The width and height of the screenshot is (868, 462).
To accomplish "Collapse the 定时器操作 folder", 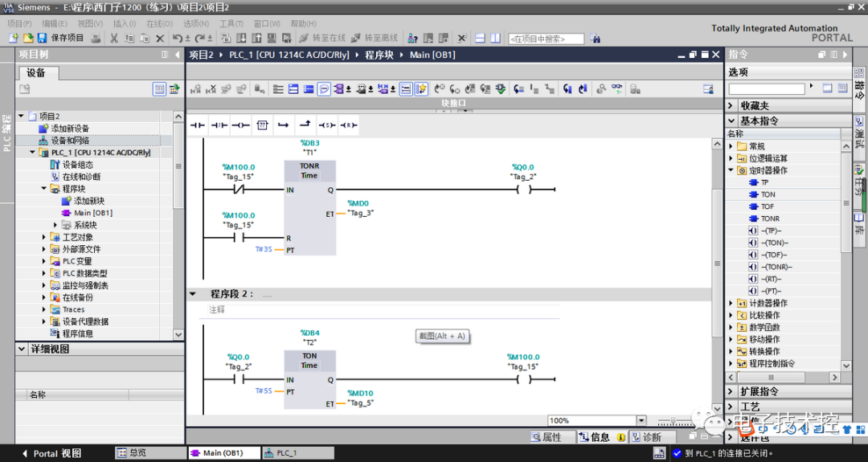I will point(731,170).
